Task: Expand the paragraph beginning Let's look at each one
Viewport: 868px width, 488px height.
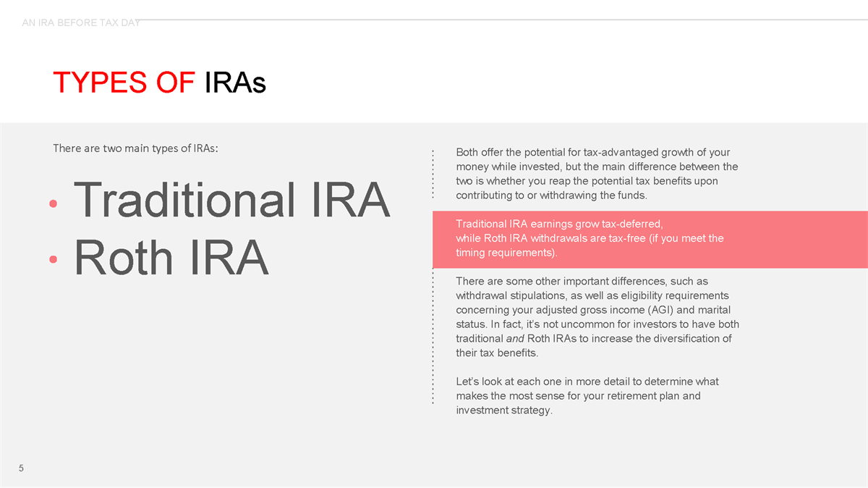Action: click(x=586, y=395)
